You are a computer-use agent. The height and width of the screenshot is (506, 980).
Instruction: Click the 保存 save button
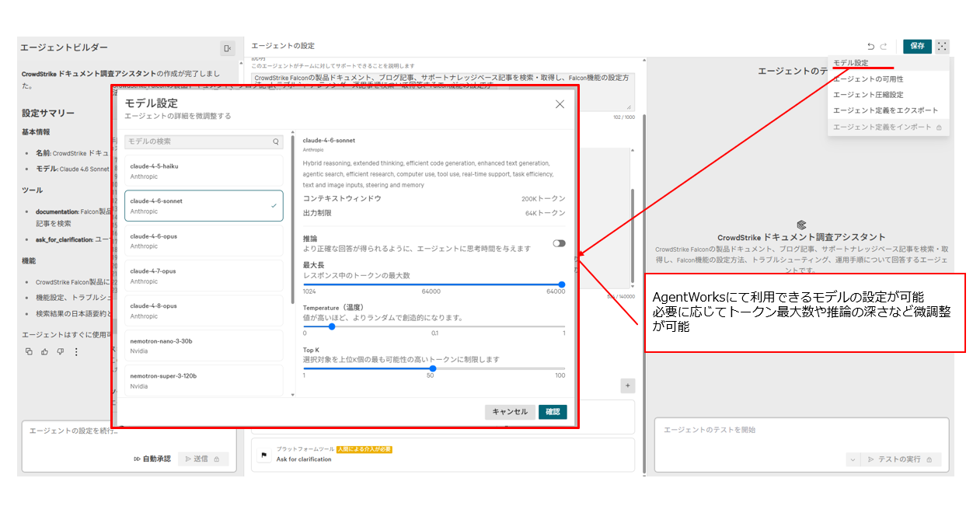[917, 46]
